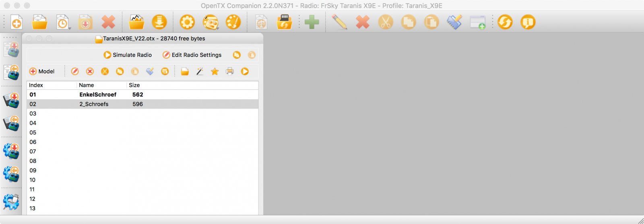Select size value 562
644x224 pixels.
(x=138, y=95)
